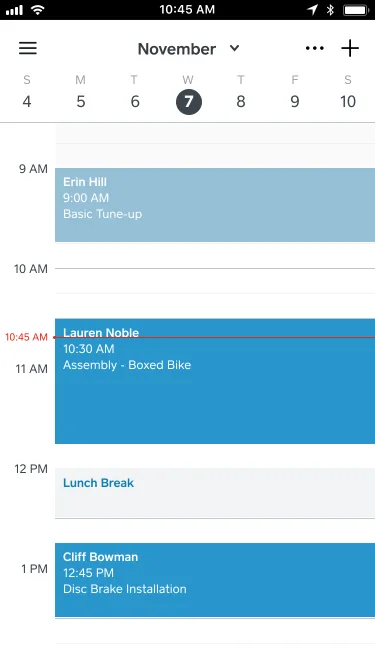Screen dimensions: 375x667
Task: Open Erin Hill's Basic Tune-up appointment
Action: pos(215,205)
